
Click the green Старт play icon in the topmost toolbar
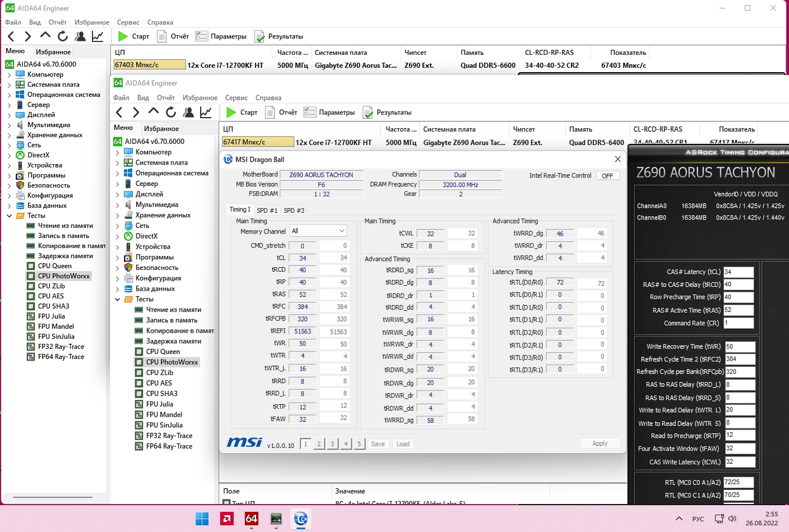pos(123,36)
